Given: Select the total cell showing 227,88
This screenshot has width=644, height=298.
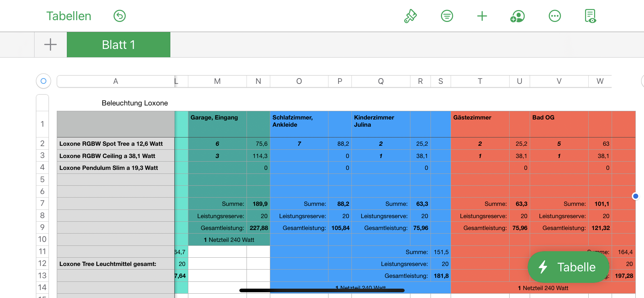Looking at the screenshot, I should point(258,228).
